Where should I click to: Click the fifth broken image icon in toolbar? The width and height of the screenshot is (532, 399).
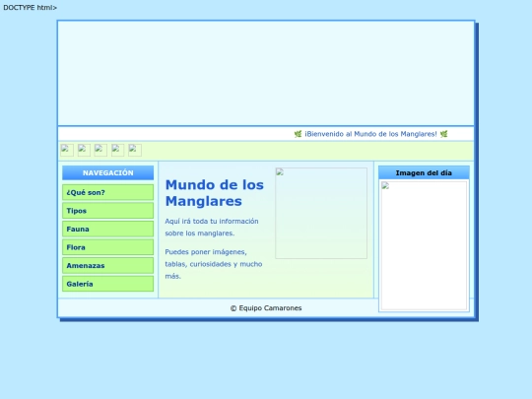point(135,150)
